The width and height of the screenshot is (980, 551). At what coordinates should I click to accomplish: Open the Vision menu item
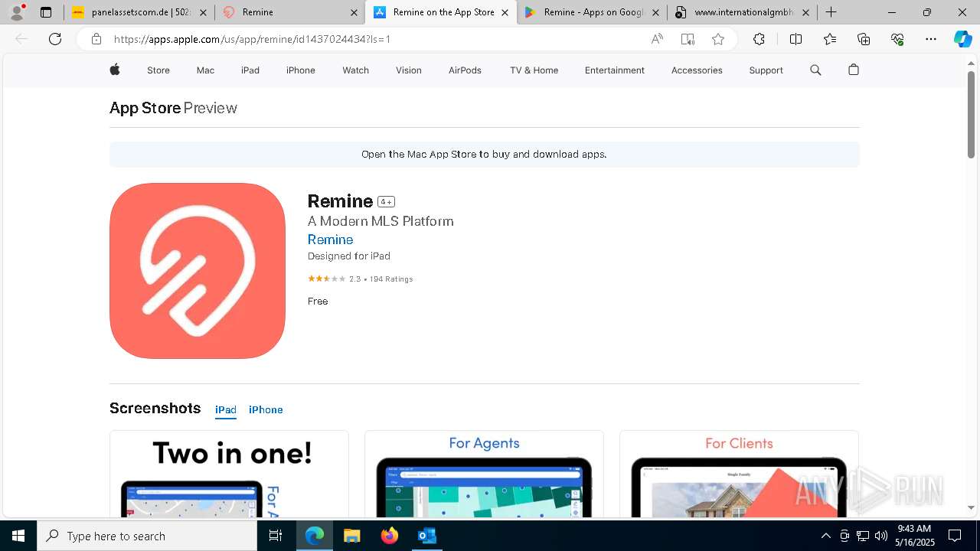[x=409, y=70]
